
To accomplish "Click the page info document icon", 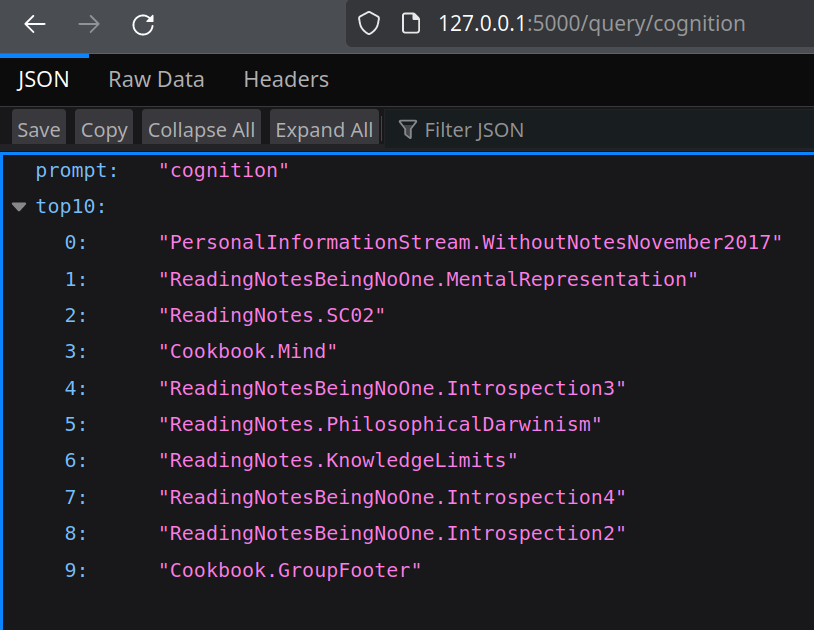I will [x=411, y=23].
